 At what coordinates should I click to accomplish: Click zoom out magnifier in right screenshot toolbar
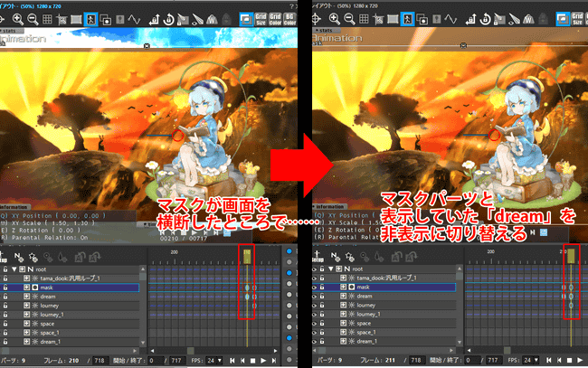pos(349,19)
